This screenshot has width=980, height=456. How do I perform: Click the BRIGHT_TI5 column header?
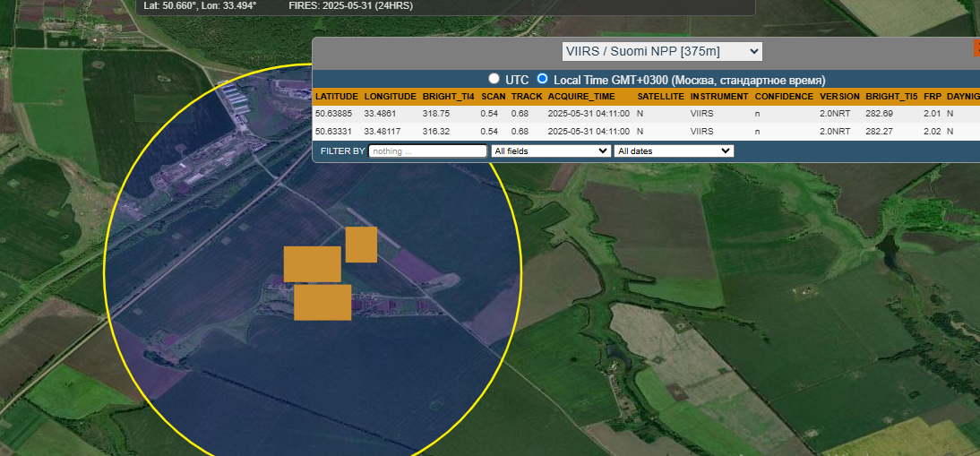tap(891, 97)
